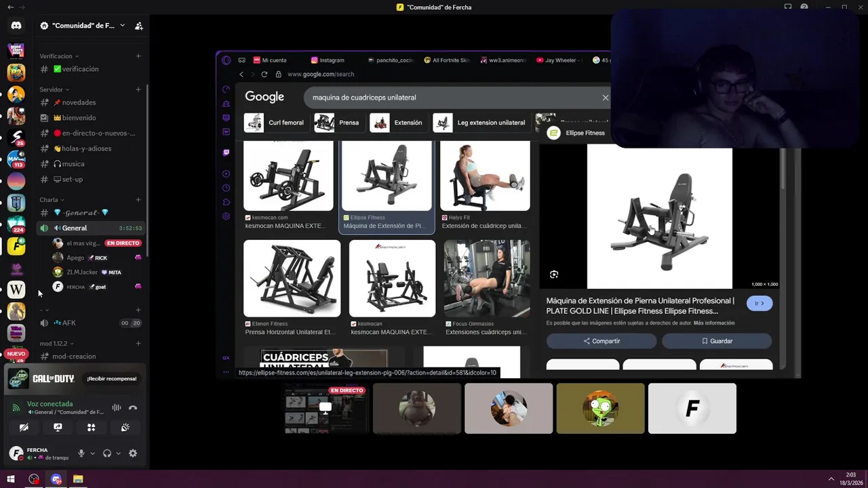The height and width of the screenshot is (488, 868).
Task: Select Leg extension unilateral chip in stream
Action: [x=481, y=123]
